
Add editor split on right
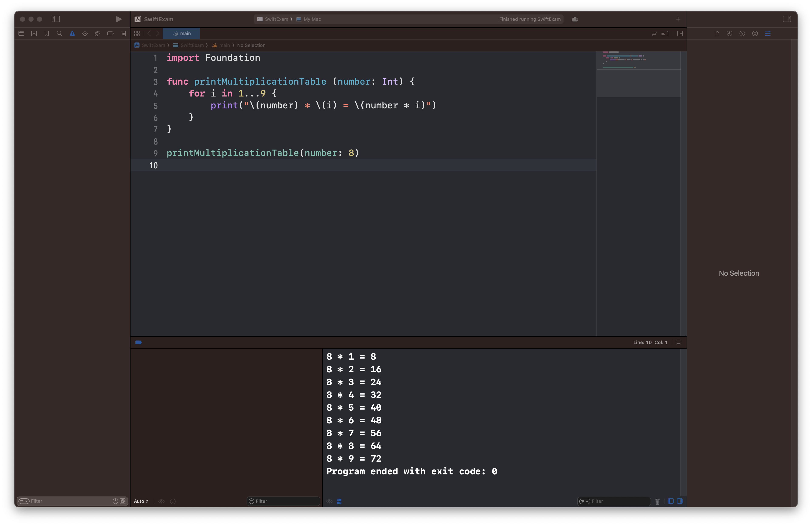[680, 33]
